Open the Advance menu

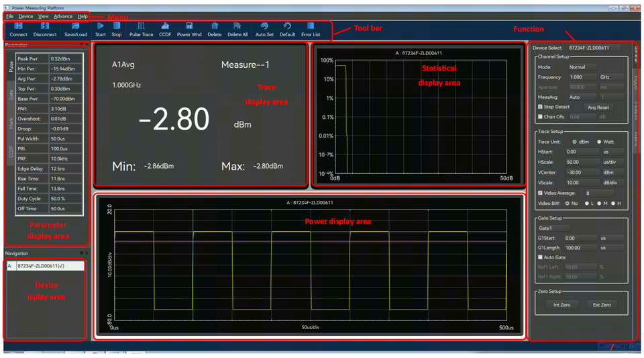[x=63, y=16]
